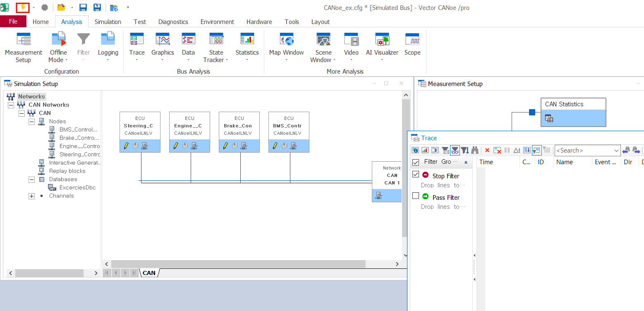The image size is (644, 311).
Task: Open the AI Visualizer tool
Action: click(x=382, y=48)
